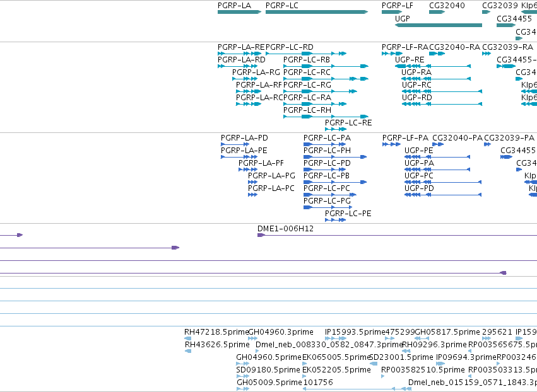
Task: Open protein PGRP-LC-PE
Action: pyautogui.click(x=335, y=219)
